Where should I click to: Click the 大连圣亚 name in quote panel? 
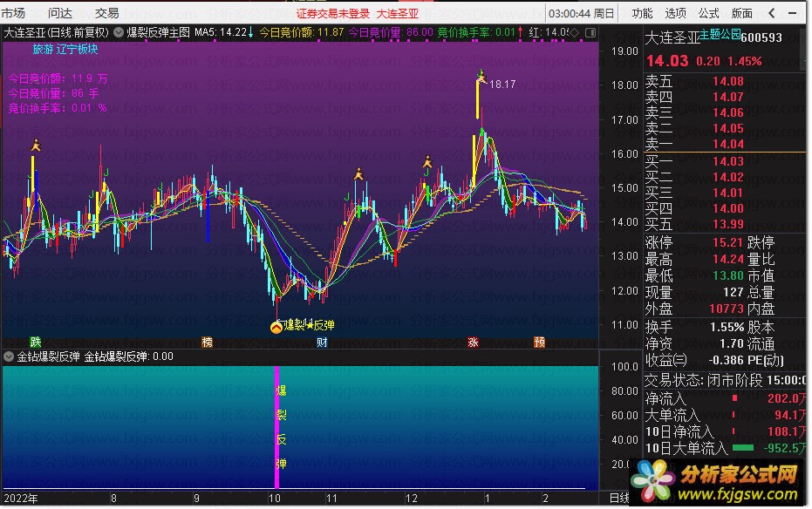coord(672,37)
